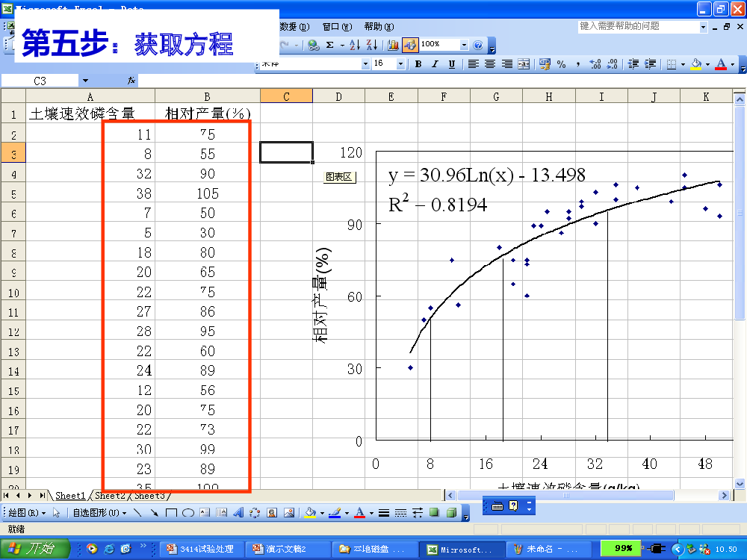747x560 pixels.
Task: Open zoom percentage dropdown
Action: 464,45
